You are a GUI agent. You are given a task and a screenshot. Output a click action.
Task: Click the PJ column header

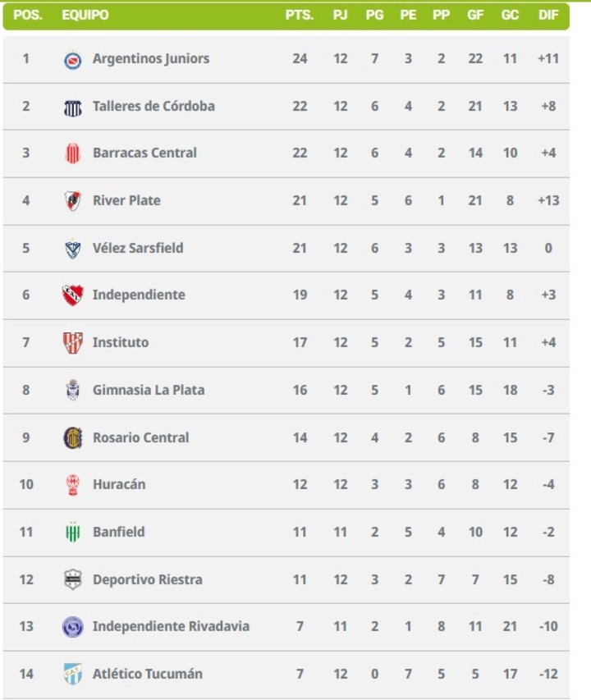click(340, 16)
